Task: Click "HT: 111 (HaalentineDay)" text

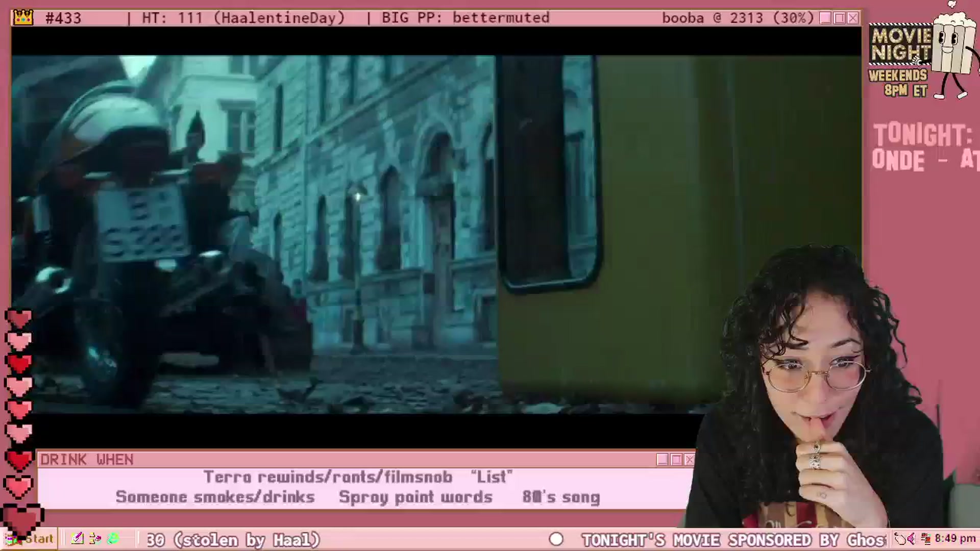Action: click(243, 18)
